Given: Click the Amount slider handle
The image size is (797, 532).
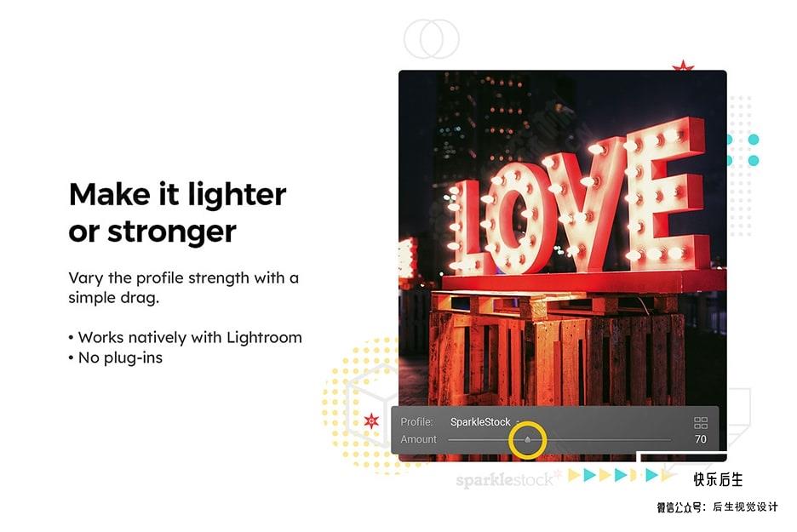Looking at the screenshot, I should click(x=528, y=439).
